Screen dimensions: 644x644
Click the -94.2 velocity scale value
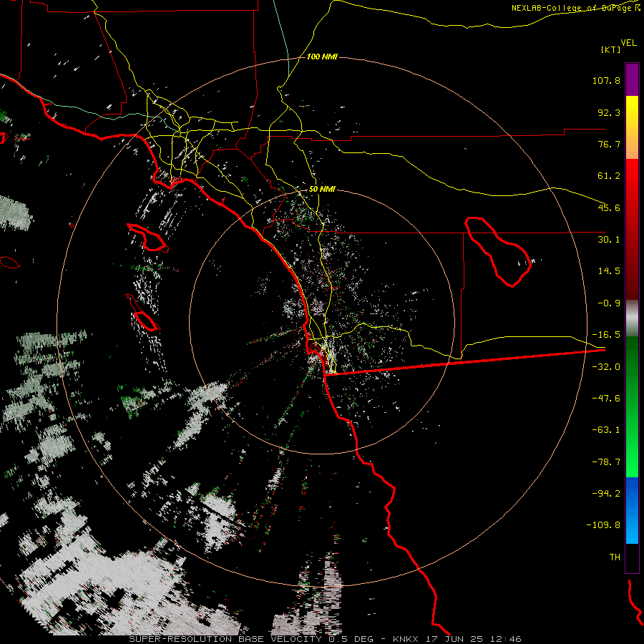pyautogui.click(x=606, y=493)
